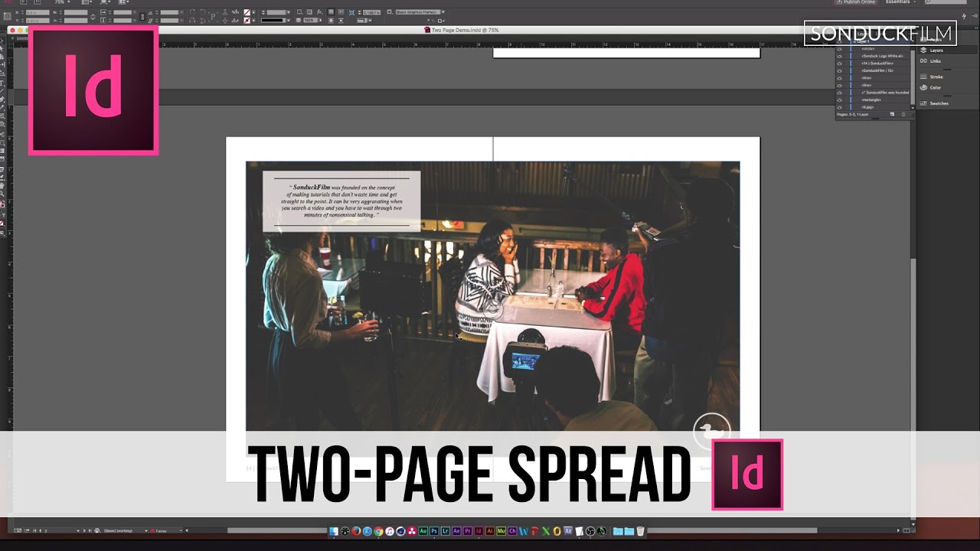Hide the <9.jpg> image object
Viewport: 980px width, 551px height.
839,107
